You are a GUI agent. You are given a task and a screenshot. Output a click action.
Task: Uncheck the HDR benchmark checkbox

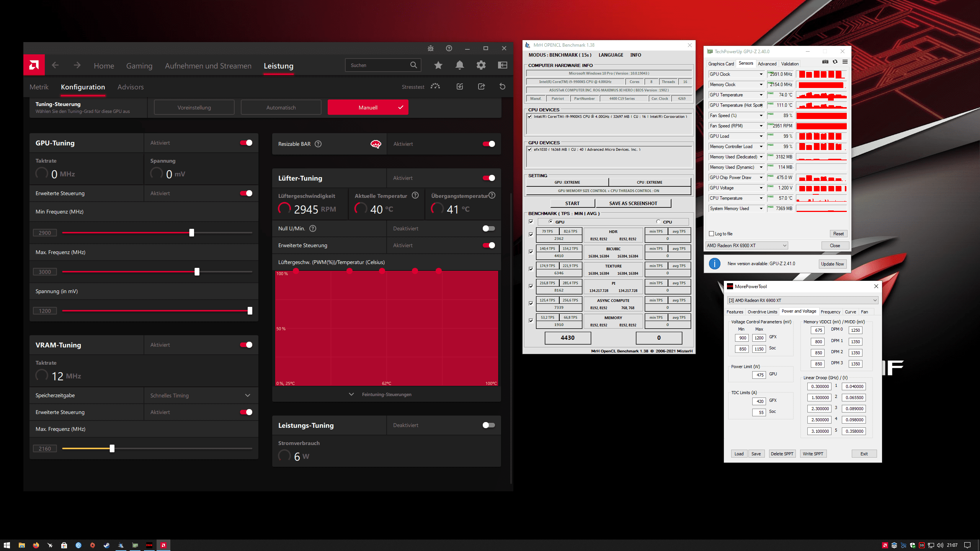tap(531, 235)
